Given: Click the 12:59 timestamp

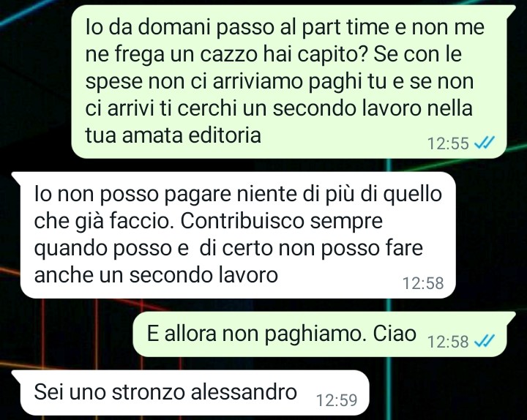Looking at the screenshot, I should (337, 400).
